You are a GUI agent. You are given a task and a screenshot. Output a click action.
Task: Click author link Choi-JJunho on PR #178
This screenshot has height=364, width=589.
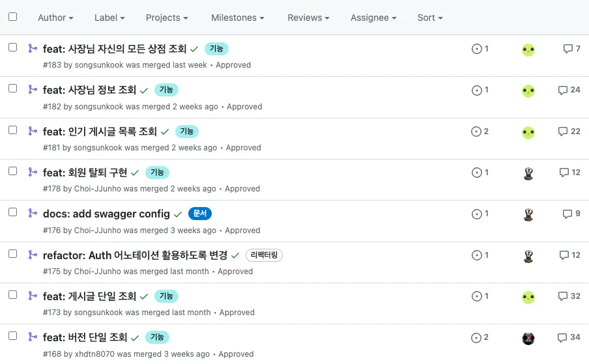(98, 189)
